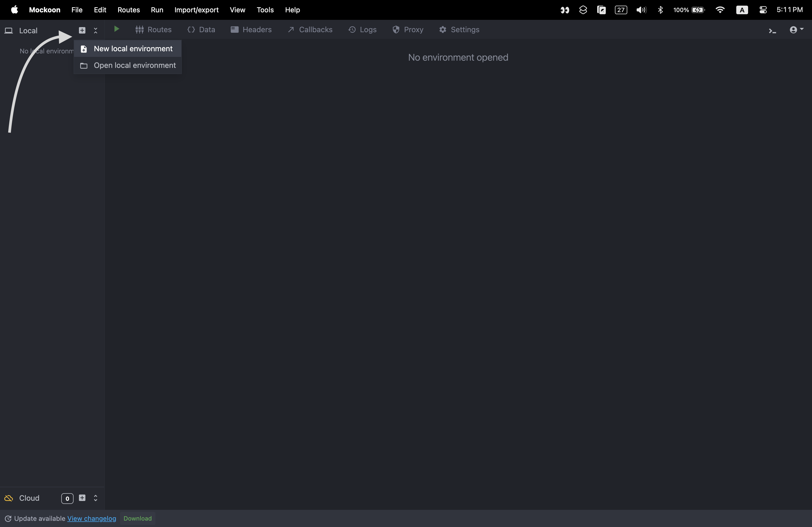
Task: Open the Headers tab
Action: (x=251, y=30)
